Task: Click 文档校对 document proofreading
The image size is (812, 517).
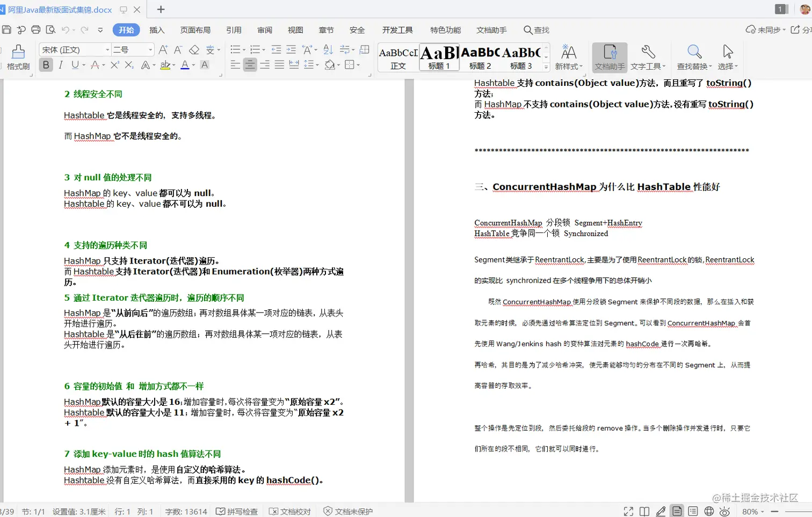Action: click(289, 511)
